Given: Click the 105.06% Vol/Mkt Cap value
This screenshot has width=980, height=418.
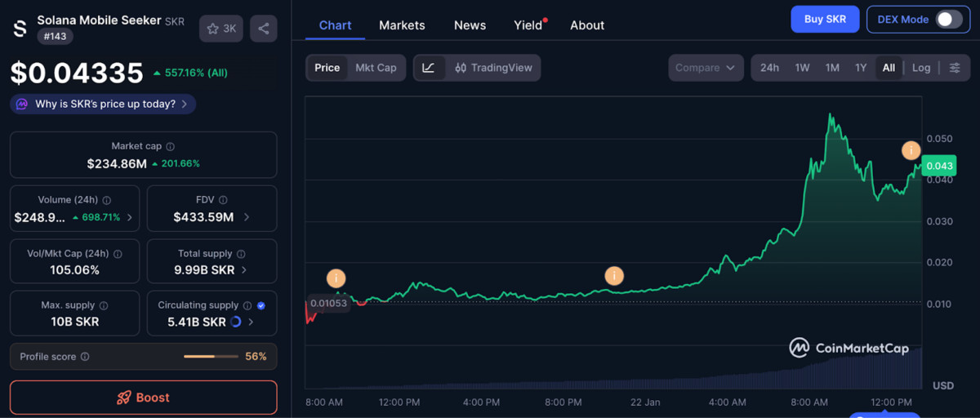Looking at the screenshot, I should pos(74,270).
